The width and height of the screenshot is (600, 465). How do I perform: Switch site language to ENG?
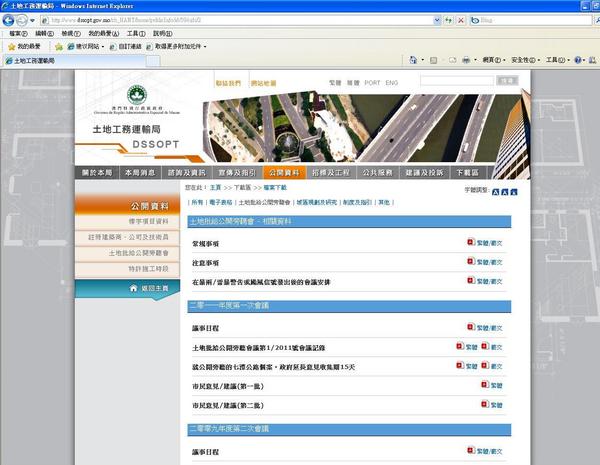tap(391, 83)
